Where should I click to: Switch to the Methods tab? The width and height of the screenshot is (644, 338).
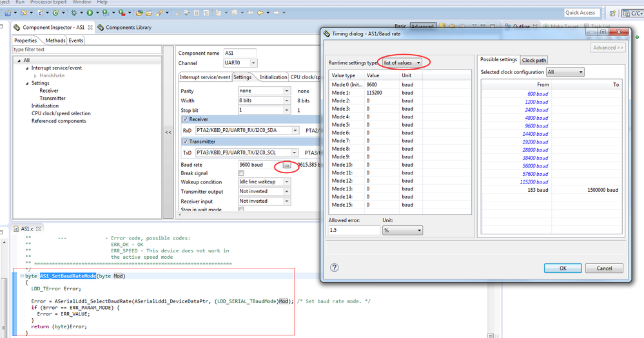coord(55,40)
